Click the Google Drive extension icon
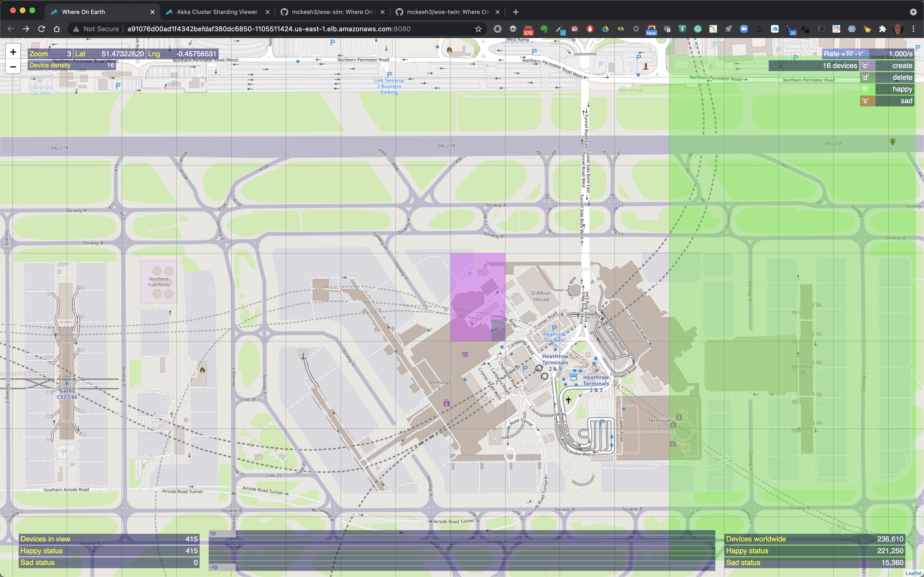 [605, 29]
